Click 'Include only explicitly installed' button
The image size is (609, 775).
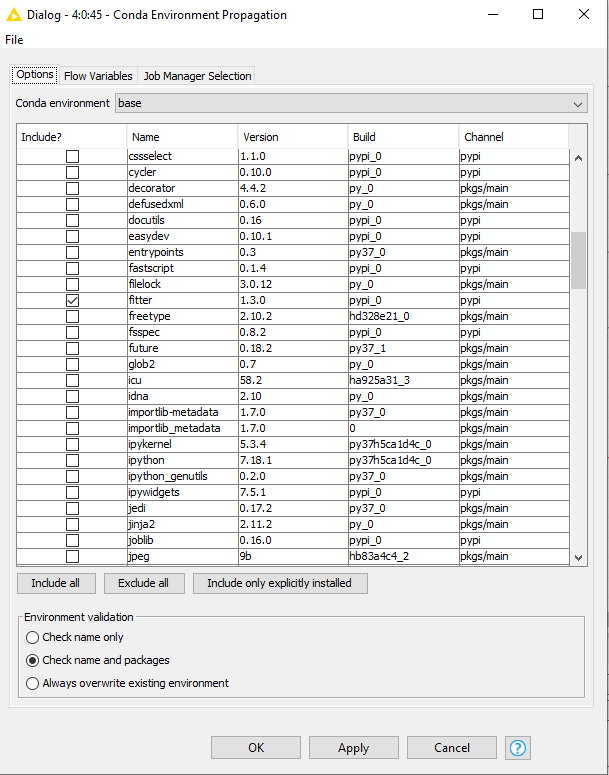tap(279, 583)
